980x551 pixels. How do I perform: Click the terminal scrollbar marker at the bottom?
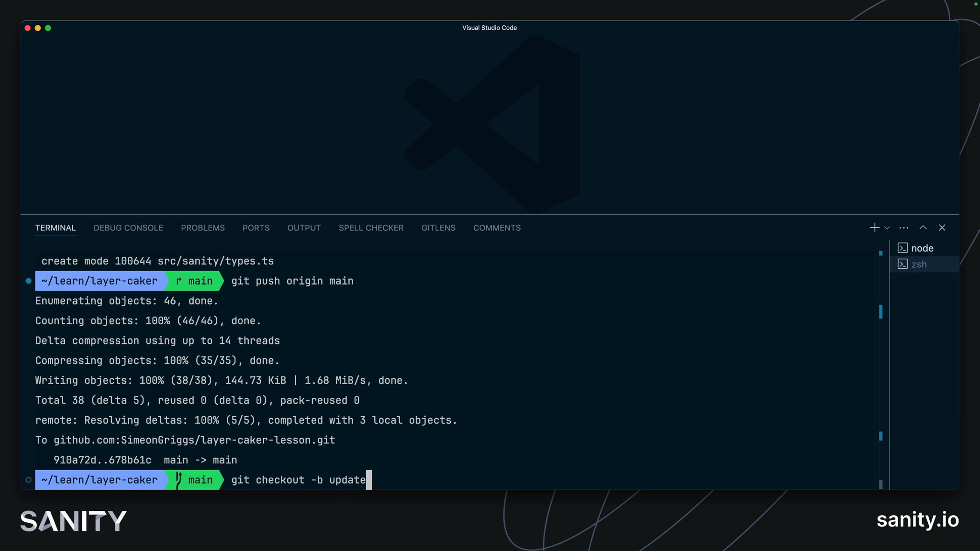point(880,484)
